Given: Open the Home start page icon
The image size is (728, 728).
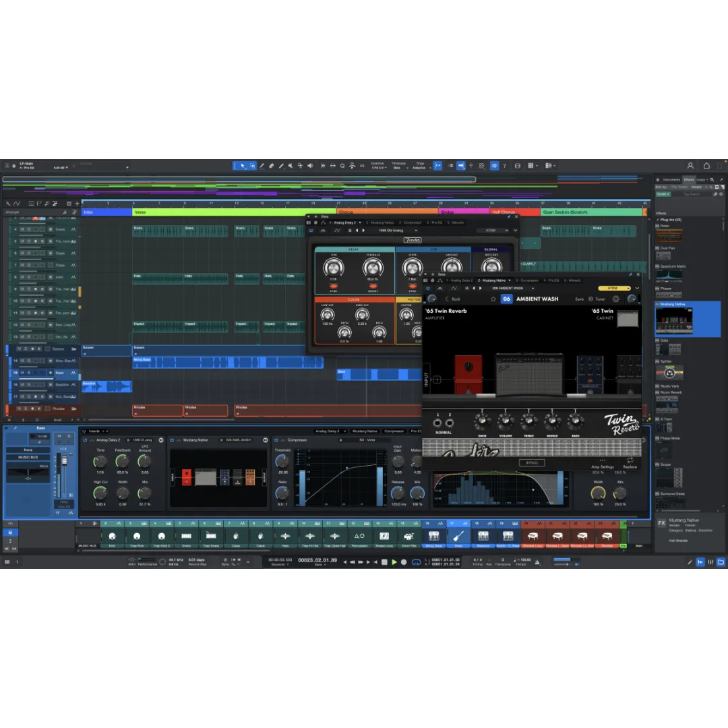Looking at the screenshot, I should tap(706, 166).
